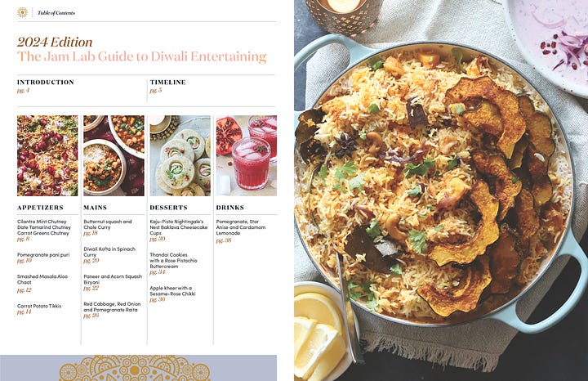The width and height of the screenshot is (588, 381).
Task: Open Diwali Kofta in Spinach Curry
Action: [x=109, y=255]
